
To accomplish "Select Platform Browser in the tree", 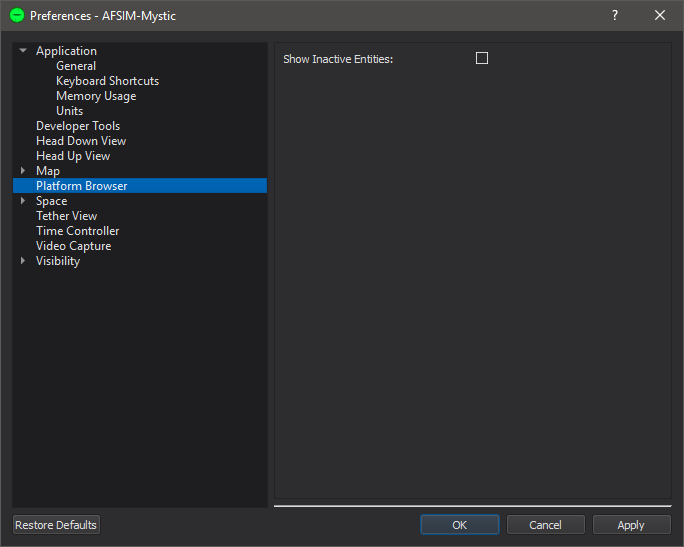I will [x=140, y=185].
